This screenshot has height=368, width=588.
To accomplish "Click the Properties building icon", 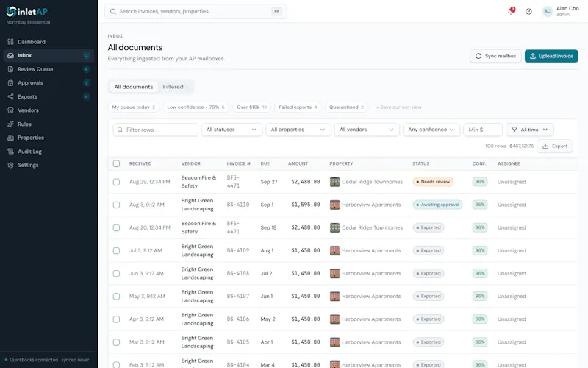I will (x=10, y=138).
